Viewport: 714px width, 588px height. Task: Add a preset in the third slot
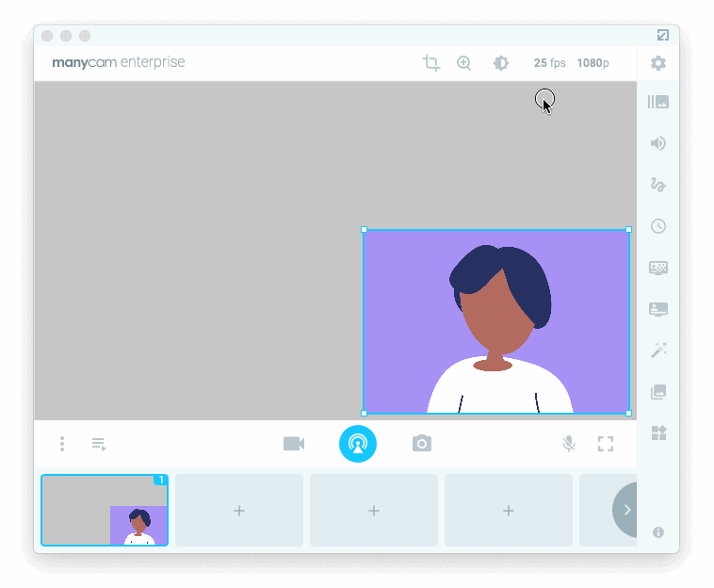(374, 510)
